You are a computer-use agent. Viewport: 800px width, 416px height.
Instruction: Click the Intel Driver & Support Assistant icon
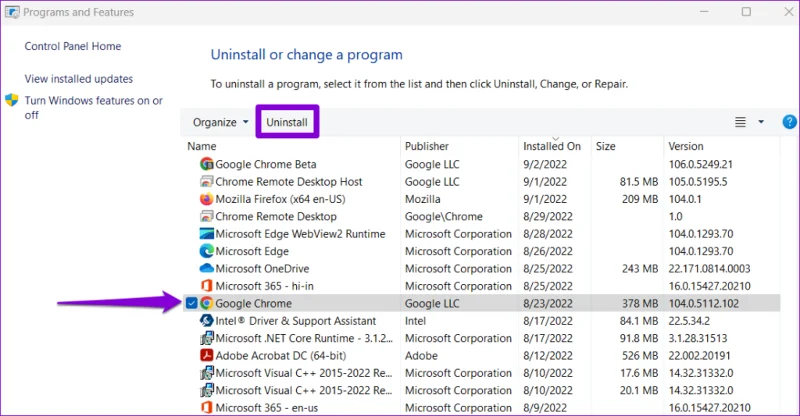[x=207, y=321]
